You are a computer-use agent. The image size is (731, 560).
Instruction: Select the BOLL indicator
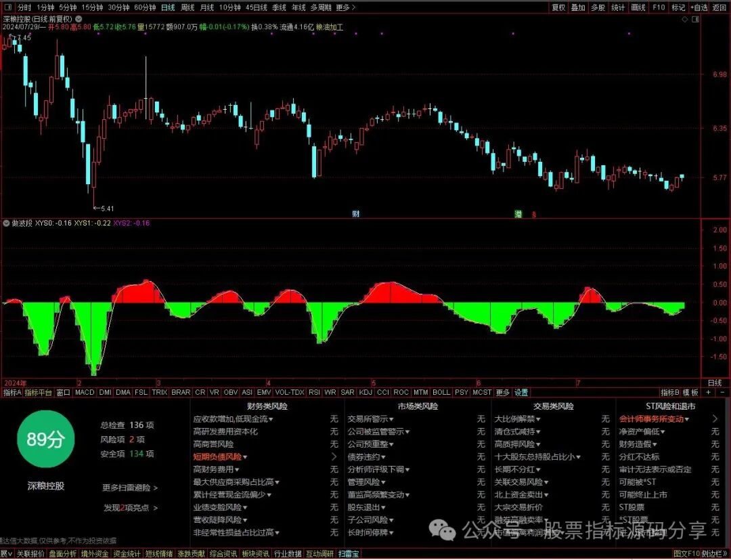coord(441,393)
